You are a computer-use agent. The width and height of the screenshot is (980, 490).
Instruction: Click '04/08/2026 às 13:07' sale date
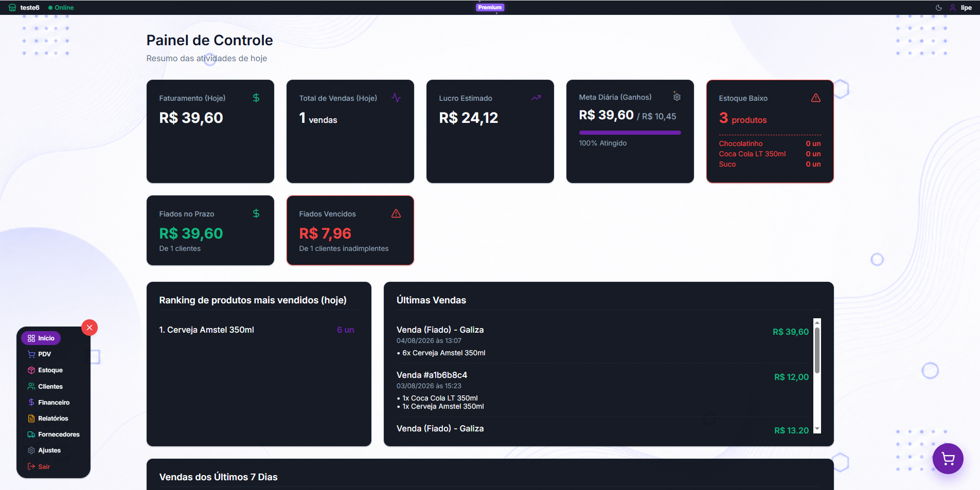(429, 340)
